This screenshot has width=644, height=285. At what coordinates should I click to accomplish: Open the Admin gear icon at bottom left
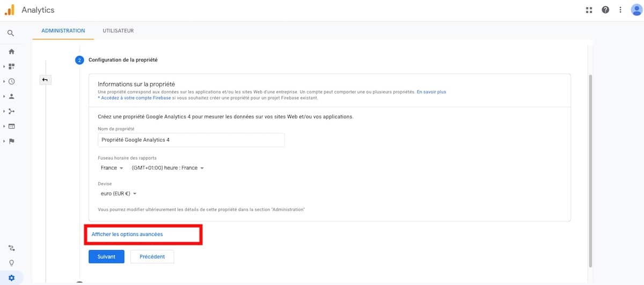click(x=11, y=277)
